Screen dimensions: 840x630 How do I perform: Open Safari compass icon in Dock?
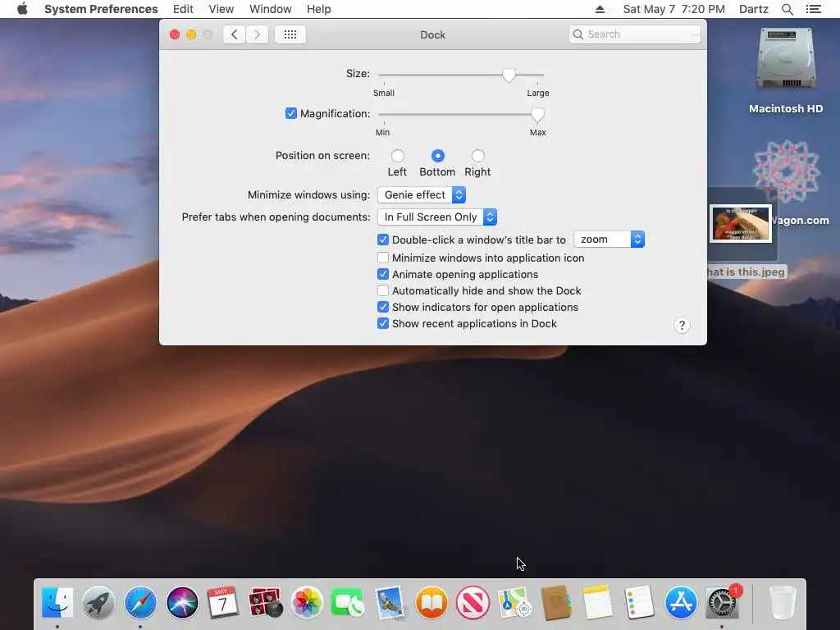(140, 603)
